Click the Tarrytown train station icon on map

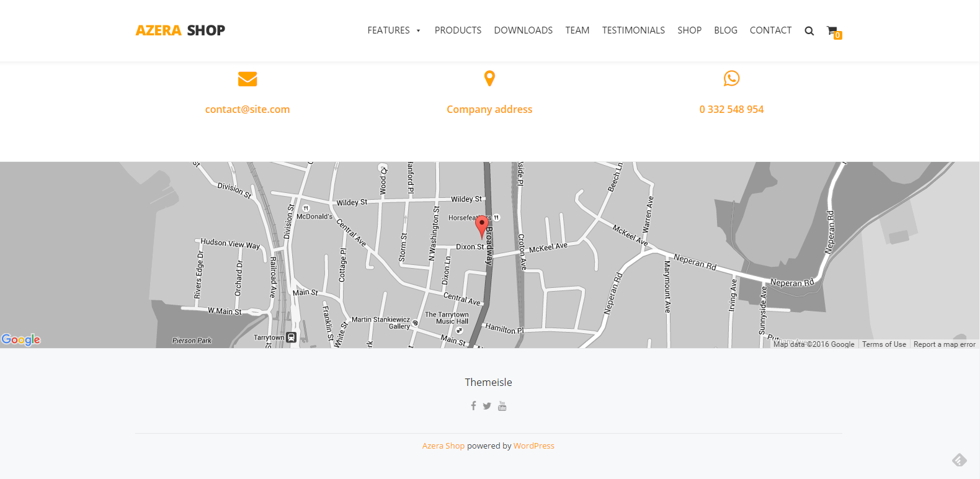coord(291,338)
